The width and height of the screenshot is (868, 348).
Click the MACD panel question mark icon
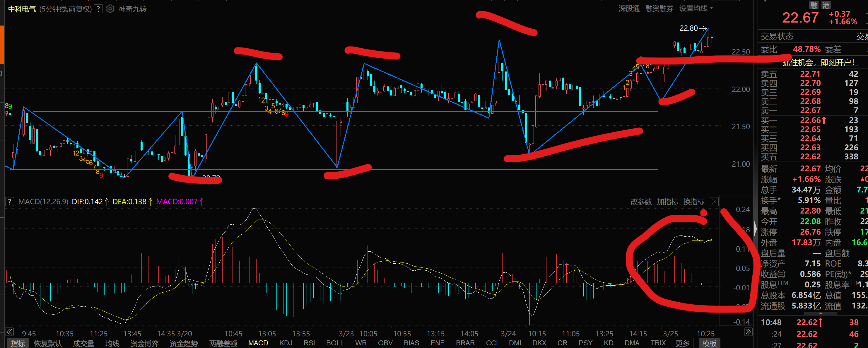pos(9,202)
